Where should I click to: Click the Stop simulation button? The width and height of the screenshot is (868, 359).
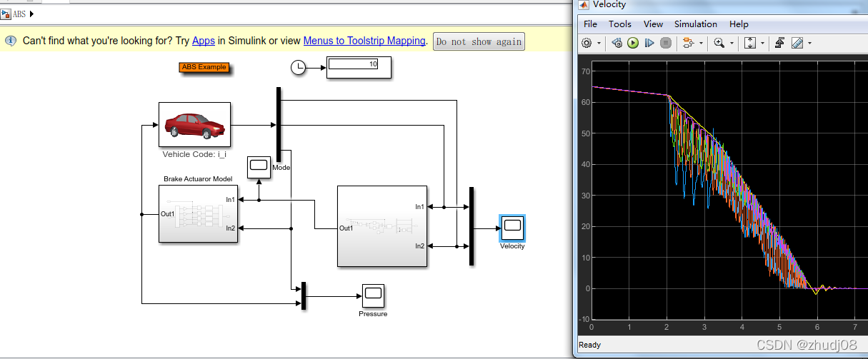tap(666, 43)
